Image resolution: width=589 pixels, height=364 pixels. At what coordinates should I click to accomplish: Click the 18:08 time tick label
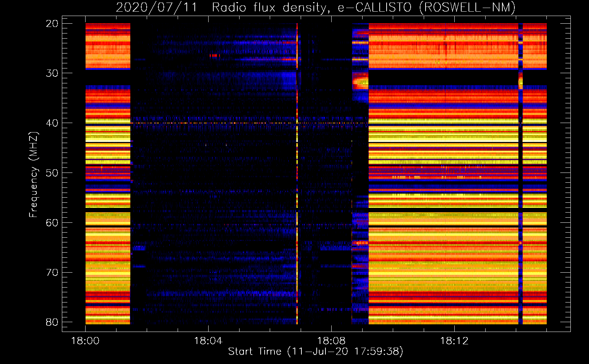[331, 341]
